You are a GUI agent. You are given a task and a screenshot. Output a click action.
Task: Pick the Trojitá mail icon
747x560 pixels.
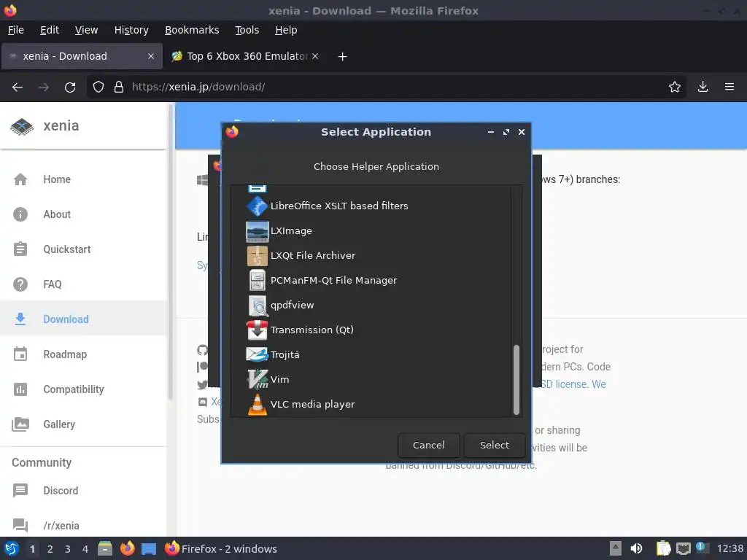(x=258, y=355)
